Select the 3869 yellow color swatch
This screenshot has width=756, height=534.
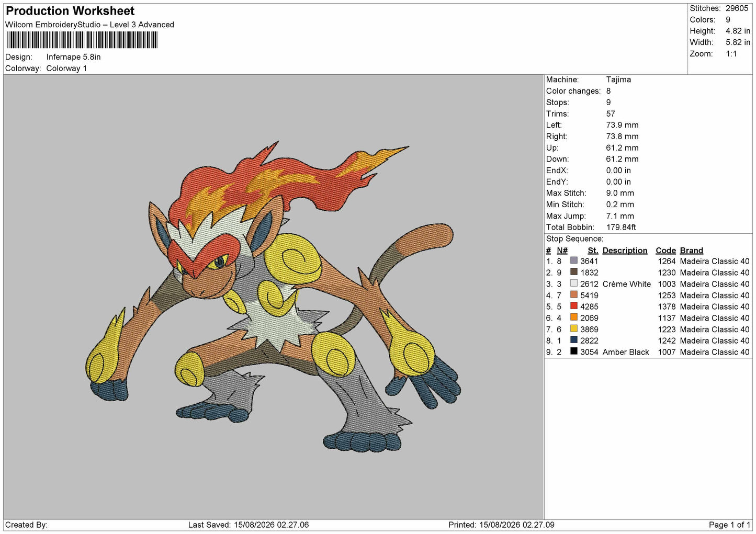click(574, 329)
